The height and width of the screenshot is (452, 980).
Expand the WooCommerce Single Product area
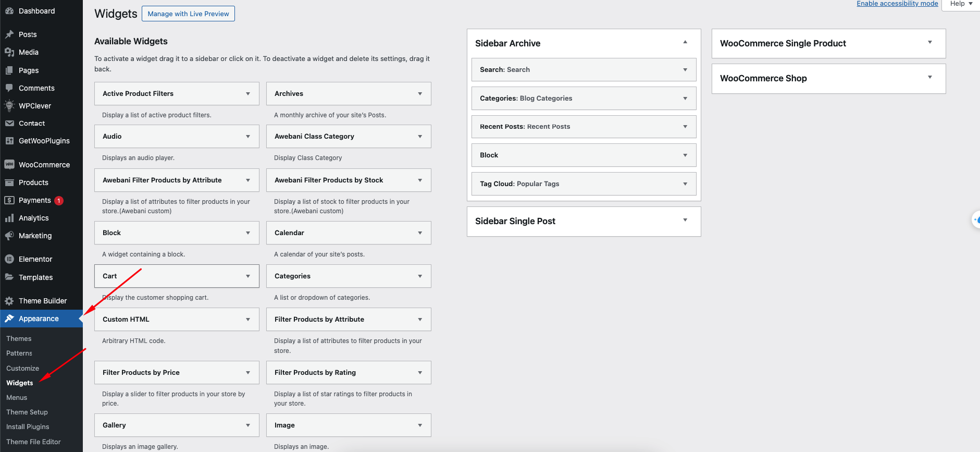coord(930,43)
